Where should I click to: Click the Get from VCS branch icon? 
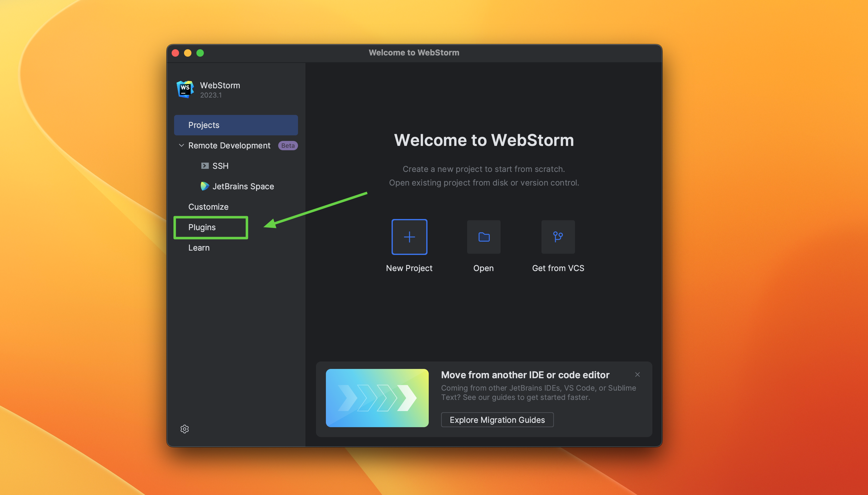coord(558,237)
